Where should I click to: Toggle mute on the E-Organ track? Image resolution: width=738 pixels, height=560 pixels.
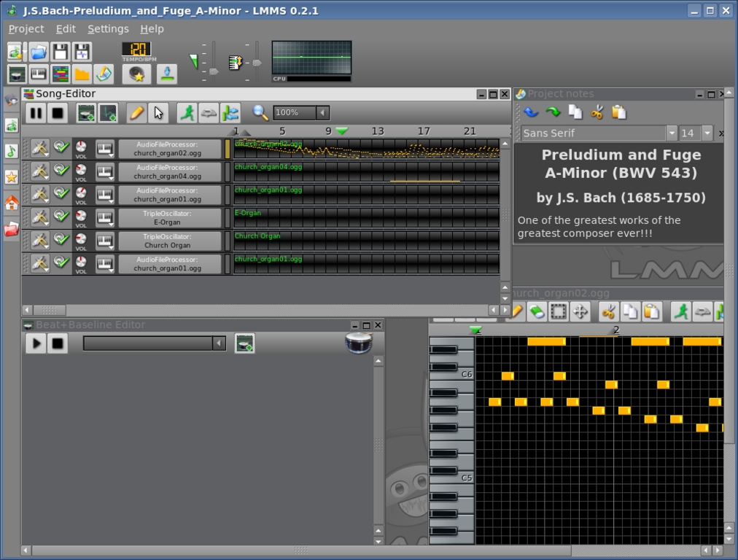pos(62,217)
